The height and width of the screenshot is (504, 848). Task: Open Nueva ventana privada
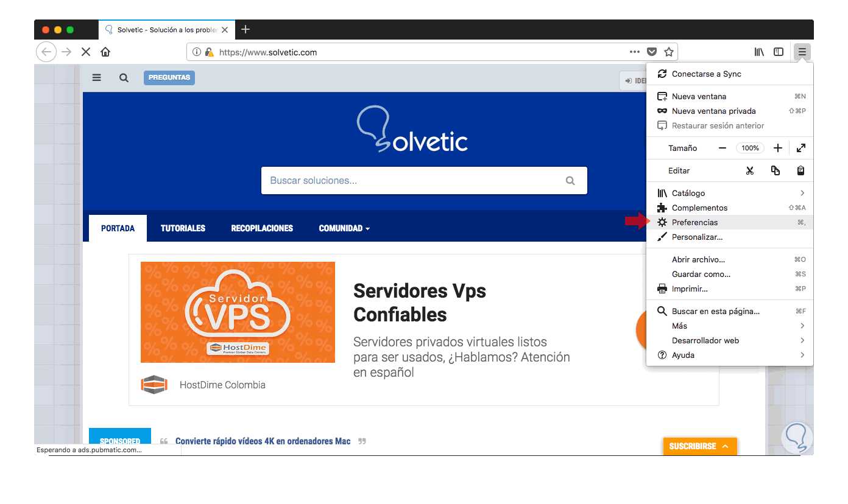click(730, 111)
